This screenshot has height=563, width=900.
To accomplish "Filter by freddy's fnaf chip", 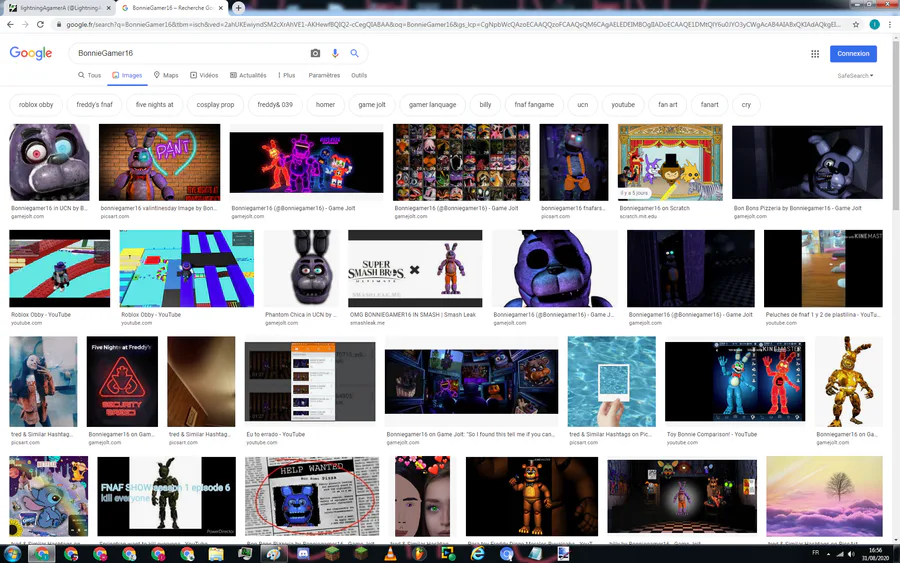I will pos(95,104).
